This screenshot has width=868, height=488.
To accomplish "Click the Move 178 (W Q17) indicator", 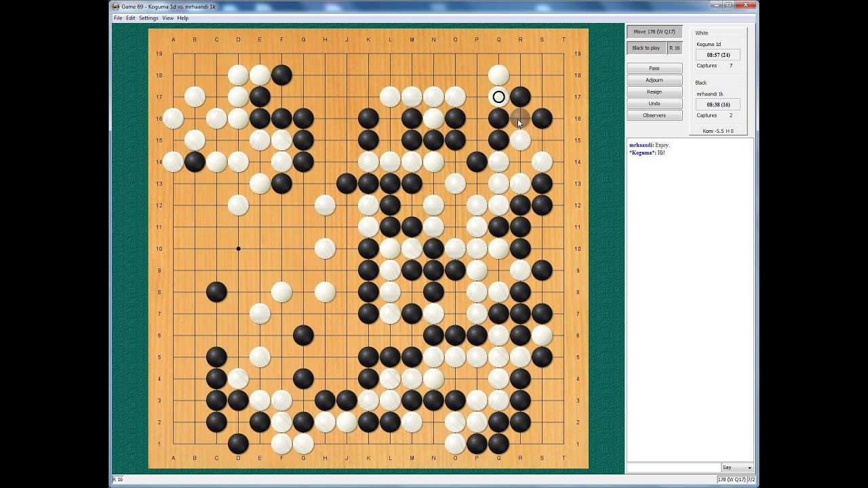I will point(654,32).
